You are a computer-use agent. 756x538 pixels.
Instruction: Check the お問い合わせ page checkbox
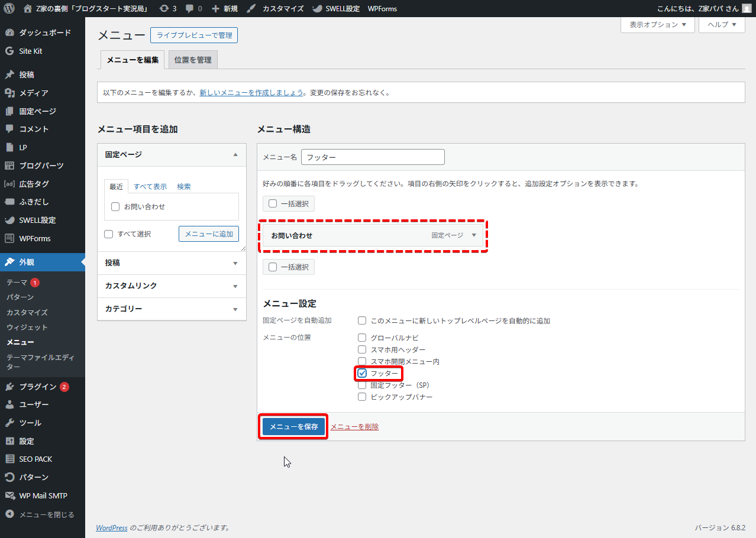116,207
